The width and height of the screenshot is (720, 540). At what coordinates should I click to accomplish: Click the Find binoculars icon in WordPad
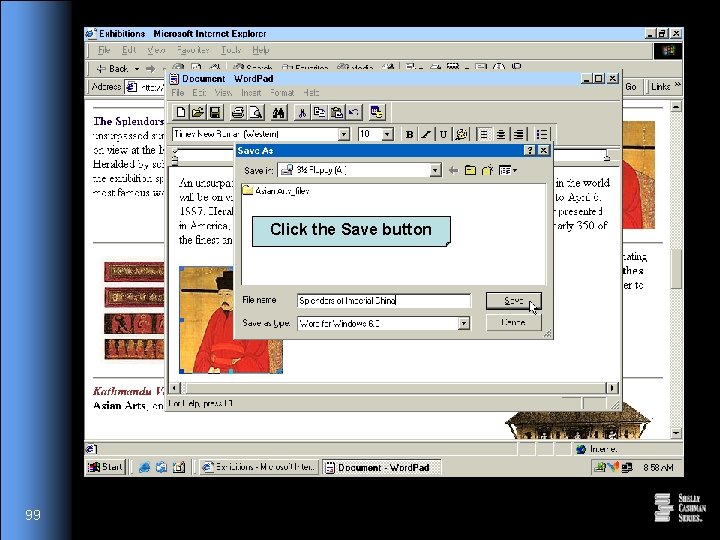(x=278, y=112)
